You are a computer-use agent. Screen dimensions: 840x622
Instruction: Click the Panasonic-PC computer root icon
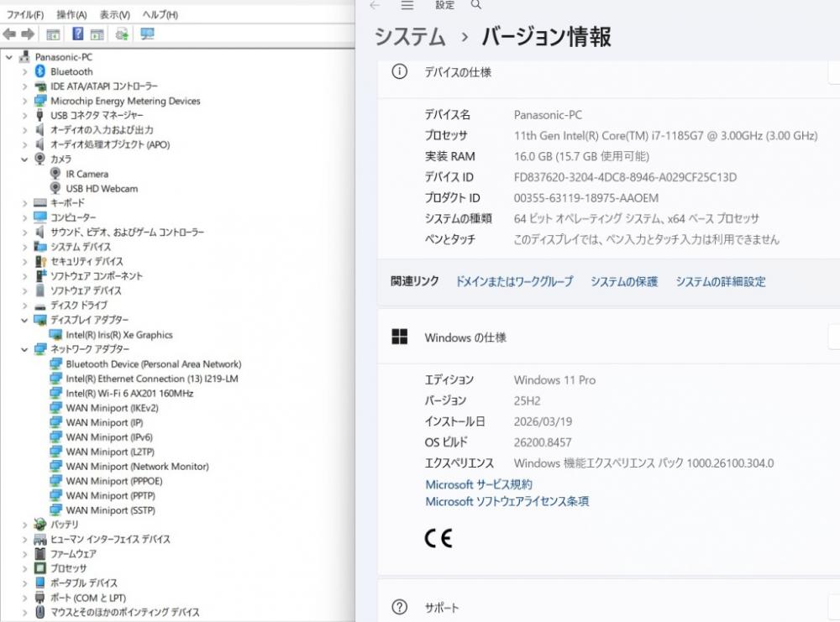point(24,57)
